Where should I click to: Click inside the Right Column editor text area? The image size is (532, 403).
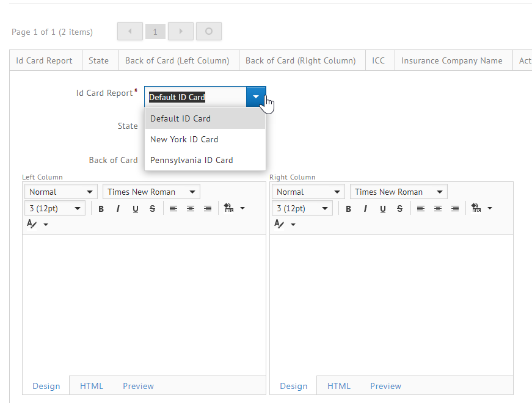pos(391,304)
